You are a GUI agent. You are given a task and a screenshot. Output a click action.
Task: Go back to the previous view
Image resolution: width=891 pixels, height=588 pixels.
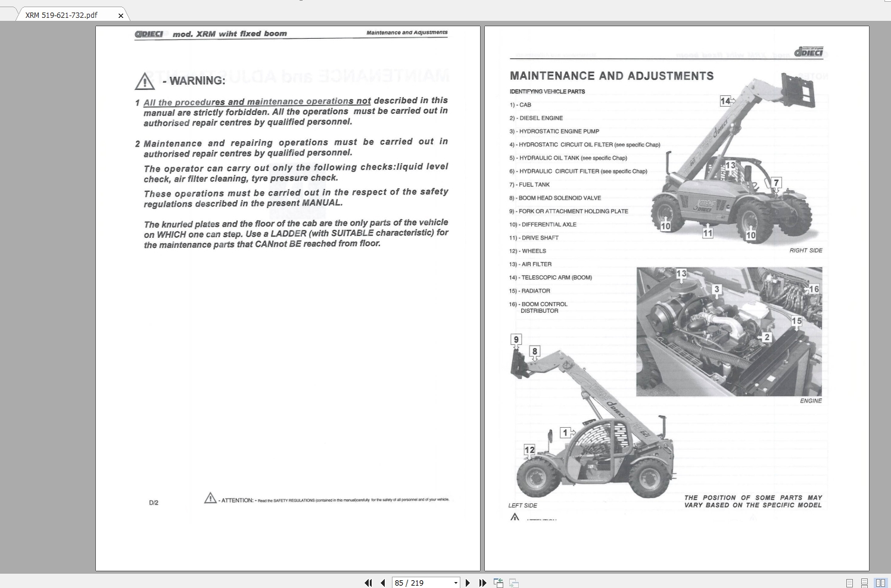[498, 583]
